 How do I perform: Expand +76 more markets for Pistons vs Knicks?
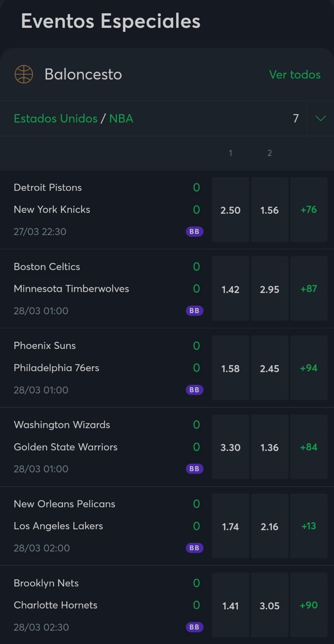click(309, 210)
